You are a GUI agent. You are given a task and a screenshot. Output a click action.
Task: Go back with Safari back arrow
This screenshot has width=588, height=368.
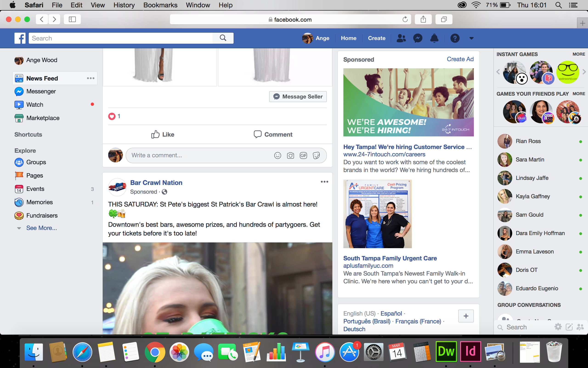pos(42,19)
